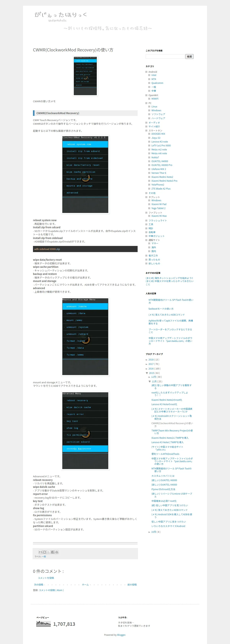This screenshot has height=644, width=230.
Task: Click the blog title logo ガジェったほりっく
Action: coord(61,16)
